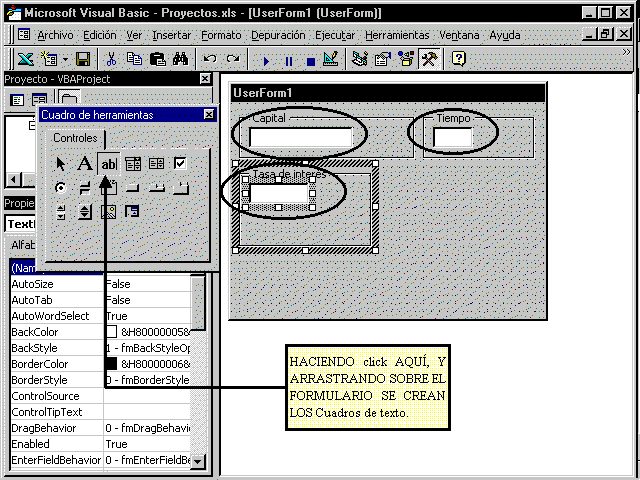640x480 pixels.
Task: Open Properties Window toolbar icon
Action: point(383,59)
